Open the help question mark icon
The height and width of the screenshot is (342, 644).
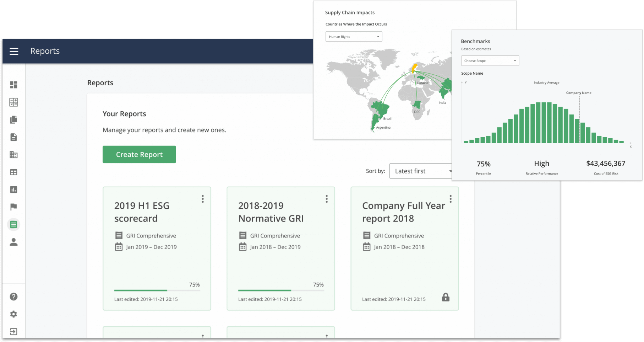point(13,296)
